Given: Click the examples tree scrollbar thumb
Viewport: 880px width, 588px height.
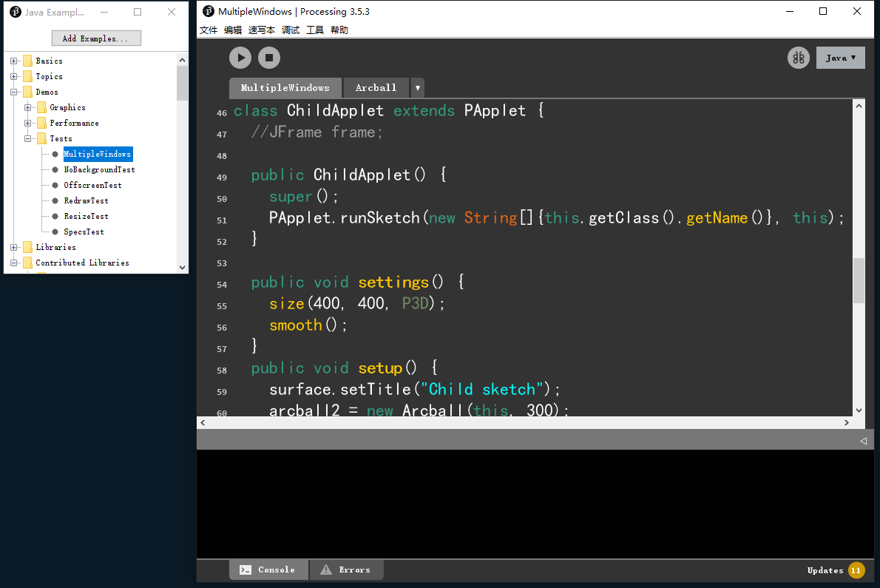Looking at the screenshot, I should pyautogui.click(x=182, y=83).
